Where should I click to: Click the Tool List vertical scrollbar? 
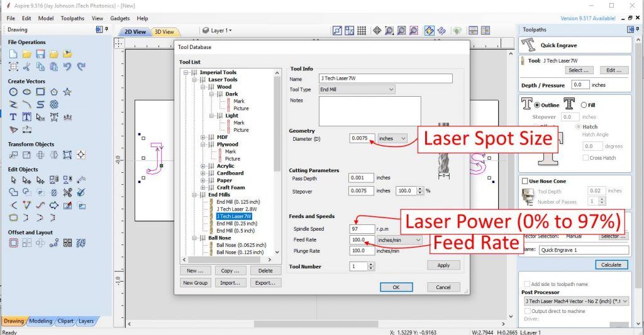(x=279, y=157)
